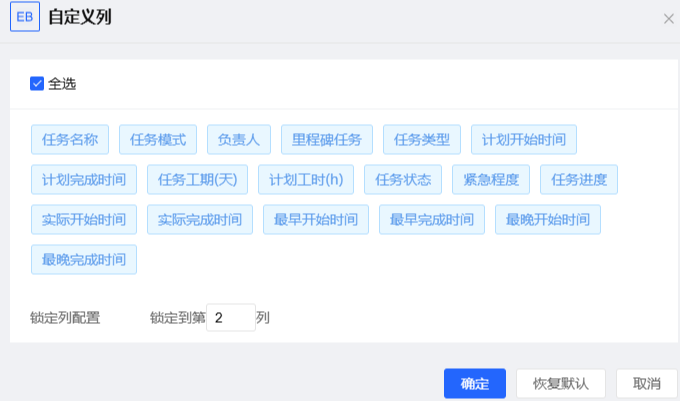Toggle the 最早完成时间 column tag
680x401 pixels.
click(x=432, y=219)
